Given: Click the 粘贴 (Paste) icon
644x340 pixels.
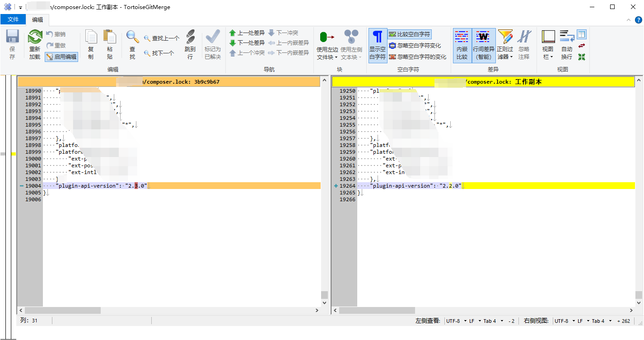Looking at the screenshot, I should (x=110, y=37).
